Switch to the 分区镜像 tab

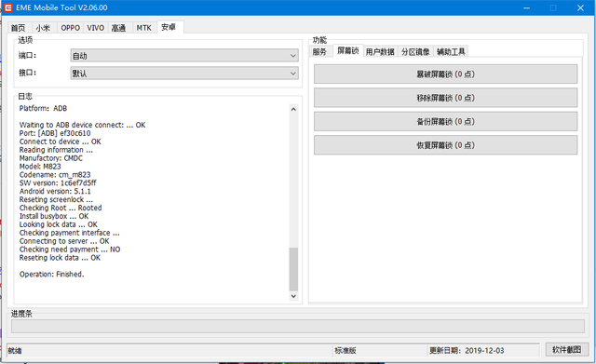pyautogui.click(x=415, y=52)
